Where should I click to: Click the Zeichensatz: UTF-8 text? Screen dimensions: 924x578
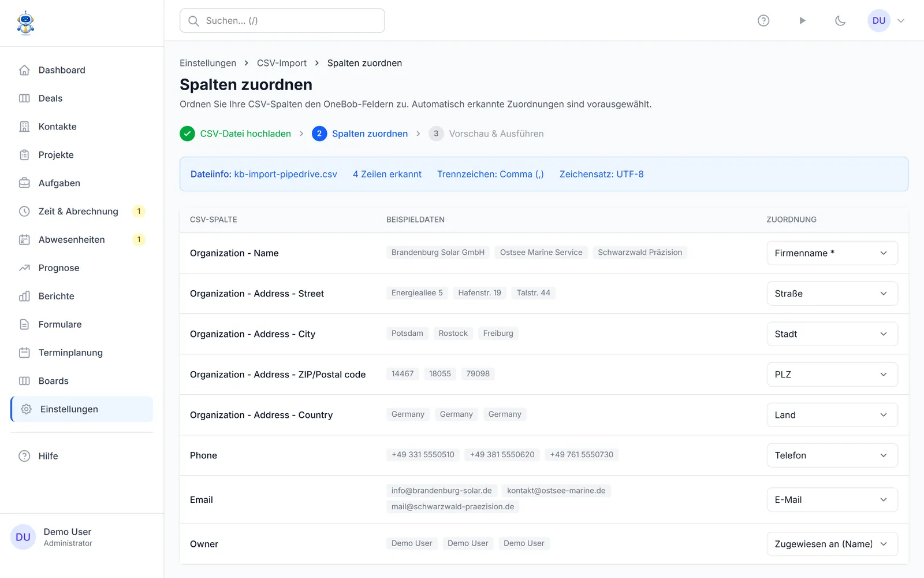pos(602,174)
